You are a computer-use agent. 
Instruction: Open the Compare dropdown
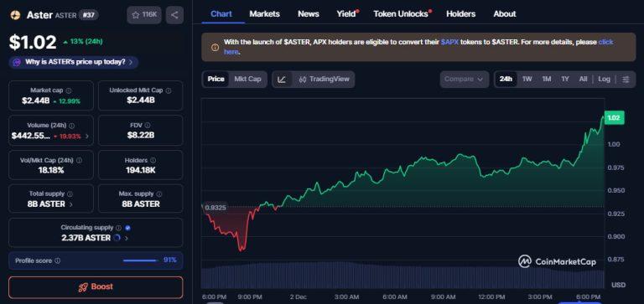464,80
